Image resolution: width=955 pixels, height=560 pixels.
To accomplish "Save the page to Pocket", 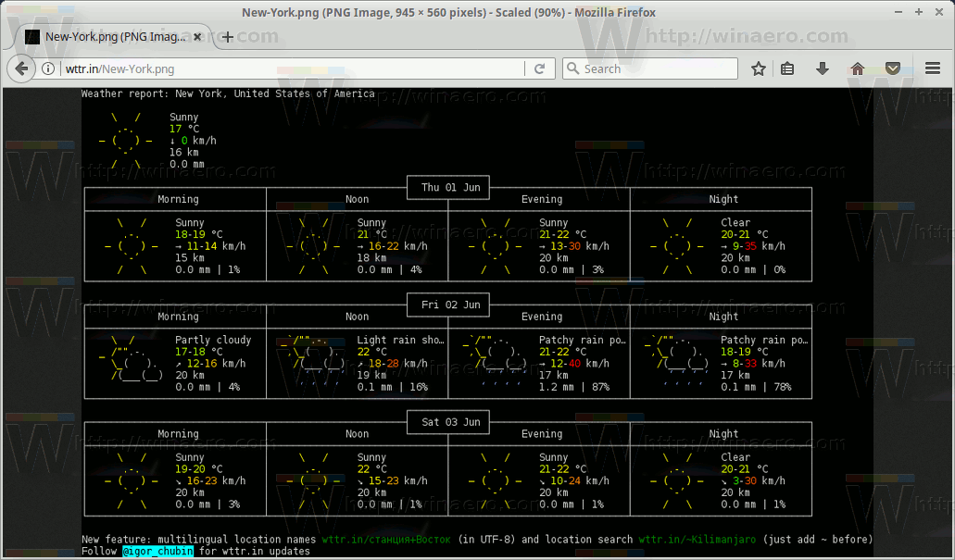I will click(891, 68).
